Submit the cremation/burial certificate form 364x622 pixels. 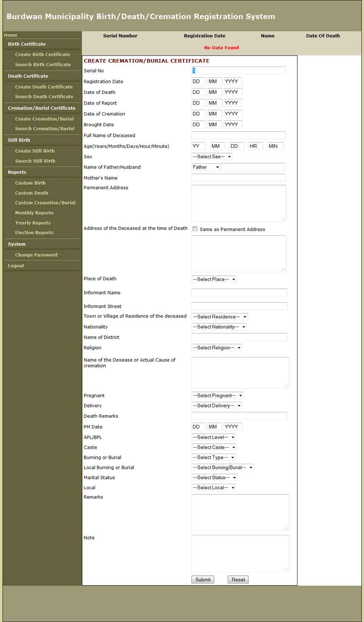(203, 579)
